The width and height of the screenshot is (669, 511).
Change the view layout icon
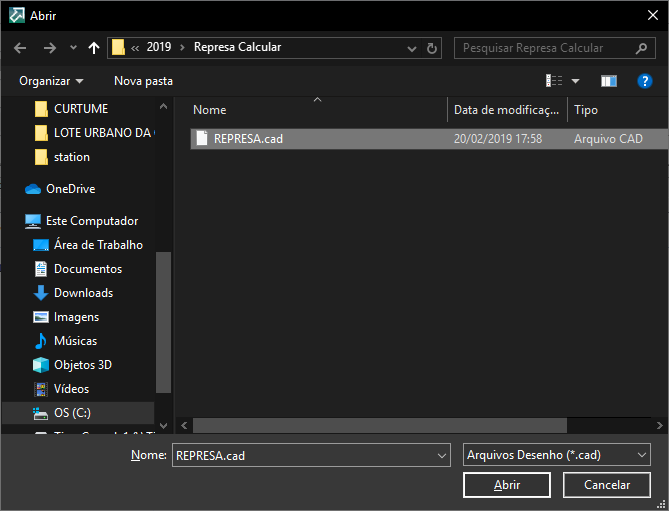pyautogui.click(x=554, y=81)
